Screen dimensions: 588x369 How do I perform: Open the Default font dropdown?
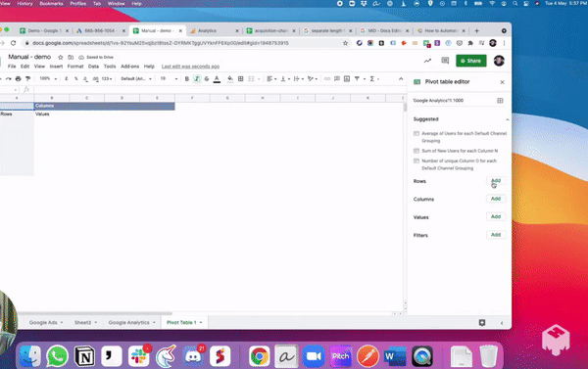coord(136,78)
